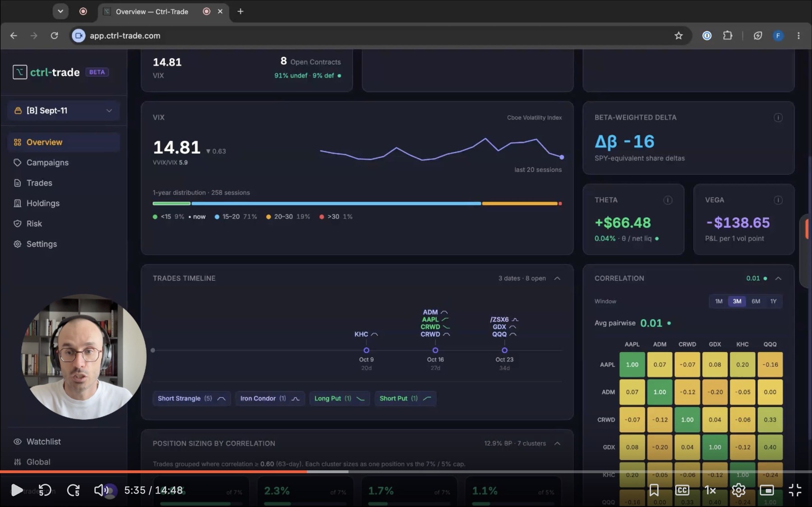Select the 1Y correlation window
This screenshot has width=812, height=507.
[773, 301]
